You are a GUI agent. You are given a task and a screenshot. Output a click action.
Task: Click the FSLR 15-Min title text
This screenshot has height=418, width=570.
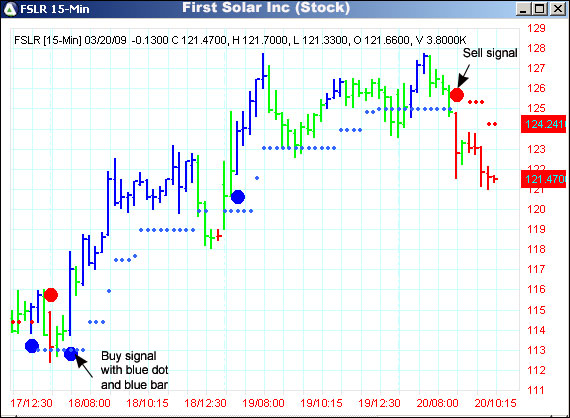coord(55,9)
